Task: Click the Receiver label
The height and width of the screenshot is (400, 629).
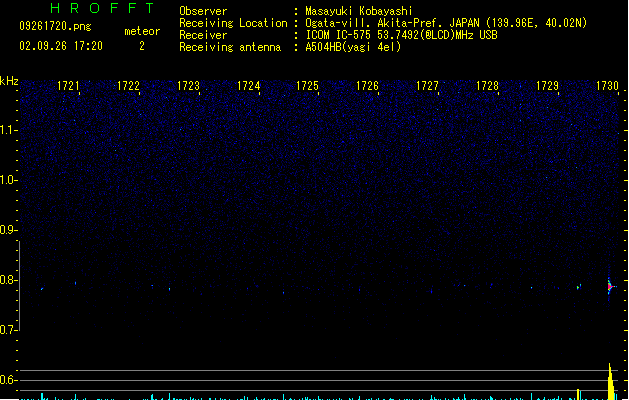Action: click(203, 35)
